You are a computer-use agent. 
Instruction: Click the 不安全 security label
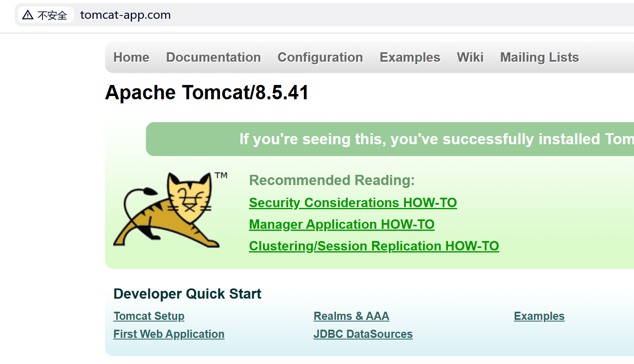click(x=52, y=15)
